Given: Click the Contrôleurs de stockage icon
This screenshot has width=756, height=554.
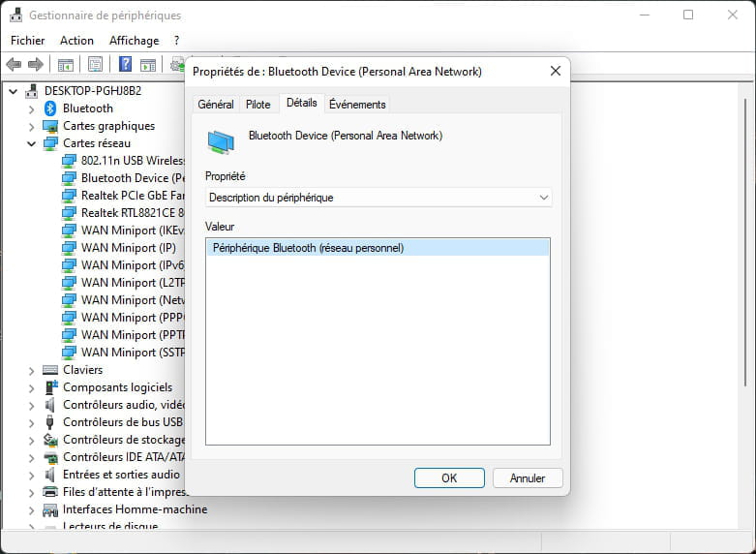Looking at the screenshot, I should point(50,440).
